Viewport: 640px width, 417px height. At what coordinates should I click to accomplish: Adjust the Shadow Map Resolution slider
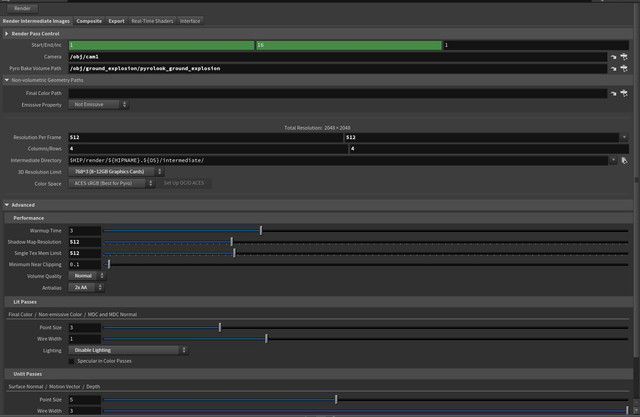click(x=366, y=242)
